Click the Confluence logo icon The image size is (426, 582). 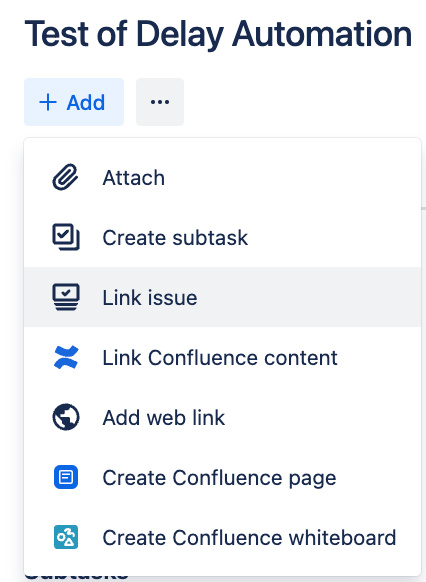[66, 357]
